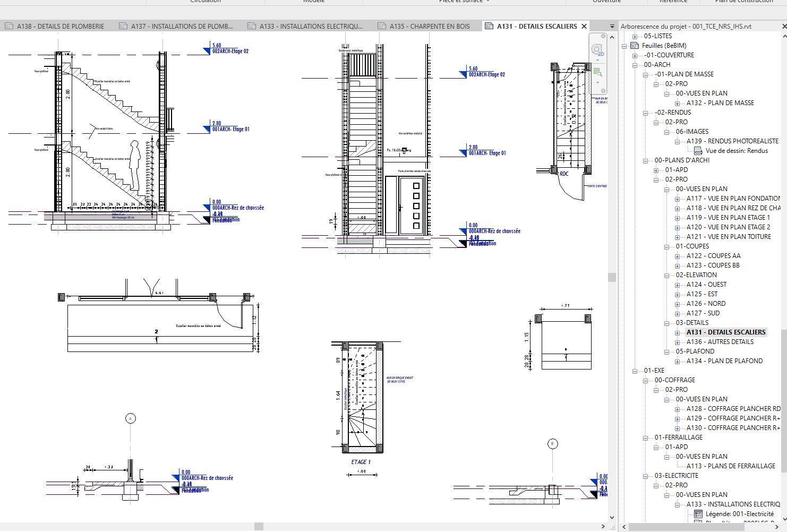Click sheet icon on A138 - DETAILS DE PLOMBERIE tab
Image resolution: width=787 pixels, height=532 pixels.
8,26
